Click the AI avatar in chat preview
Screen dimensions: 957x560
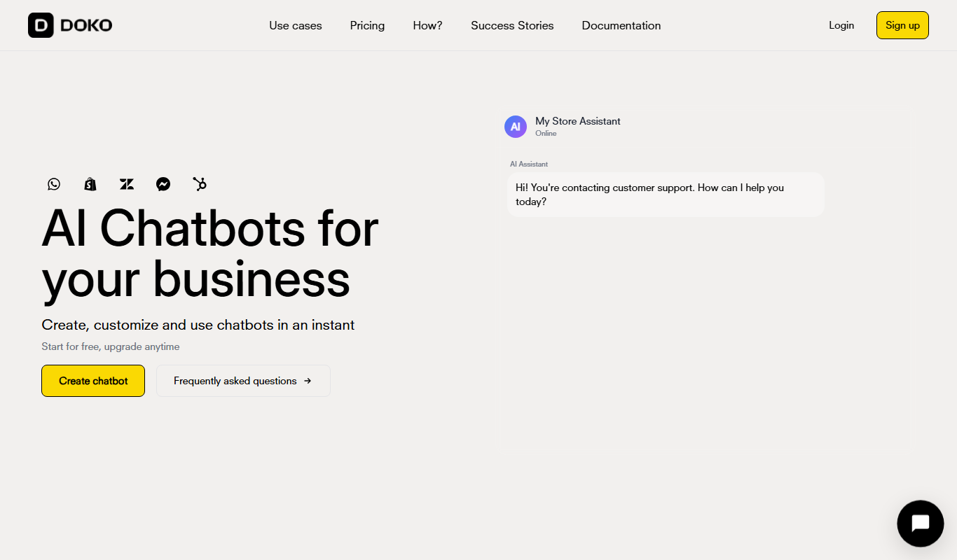pyautogui.click(x=516, y=127)
